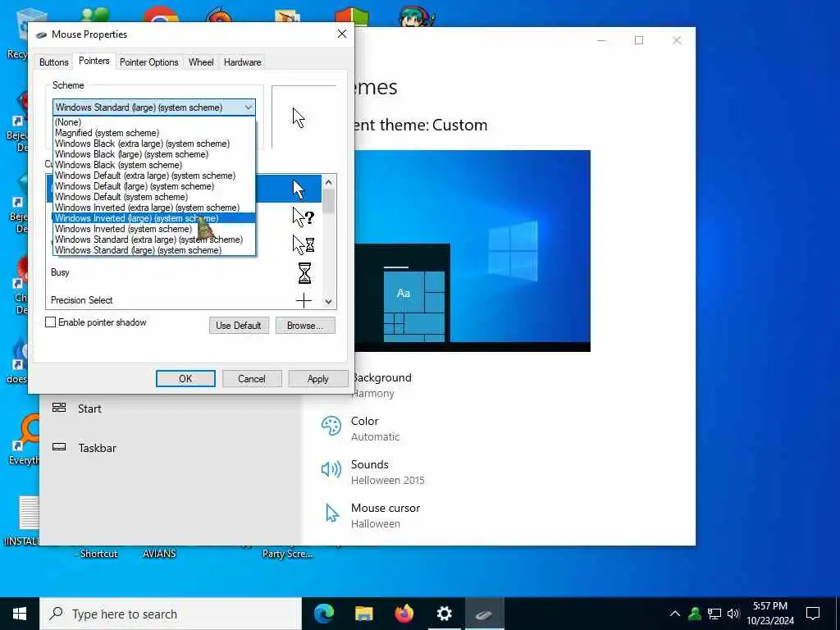
Task: Minimize the Settings window
Action: pyautogui.click(x=601, y=41)
